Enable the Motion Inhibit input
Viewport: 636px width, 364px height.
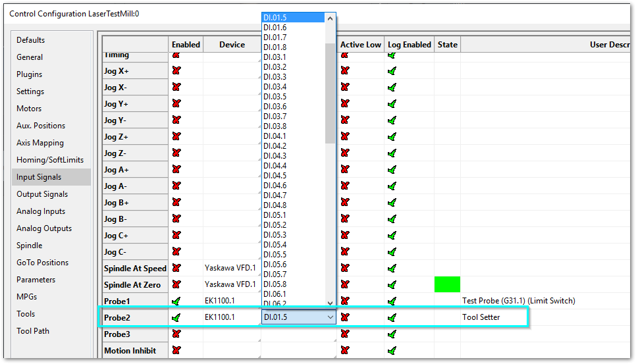click(176, 350)
